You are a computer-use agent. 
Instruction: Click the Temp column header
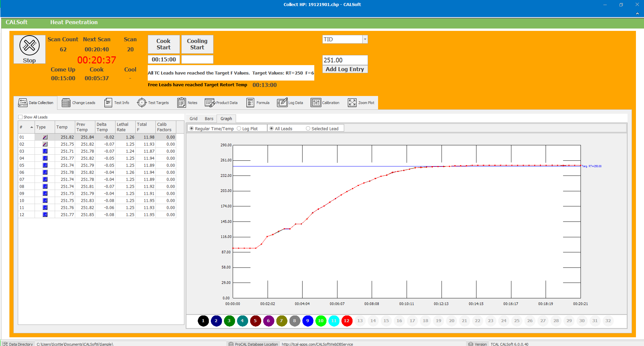click(x=65, y=127)
